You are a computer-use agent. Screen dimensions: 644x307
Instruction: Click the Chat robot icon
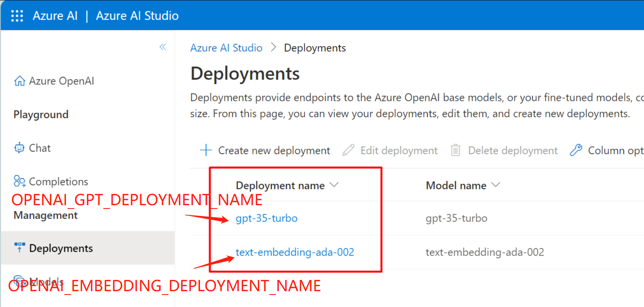pyautogui.click(x=20, y=148)
